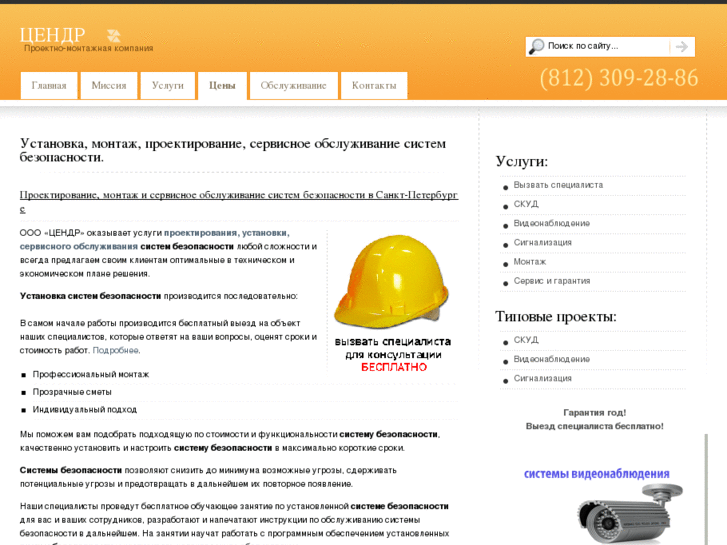Click the main 'Установка, монтаж, проектирование' page heading

click(233, 150)
